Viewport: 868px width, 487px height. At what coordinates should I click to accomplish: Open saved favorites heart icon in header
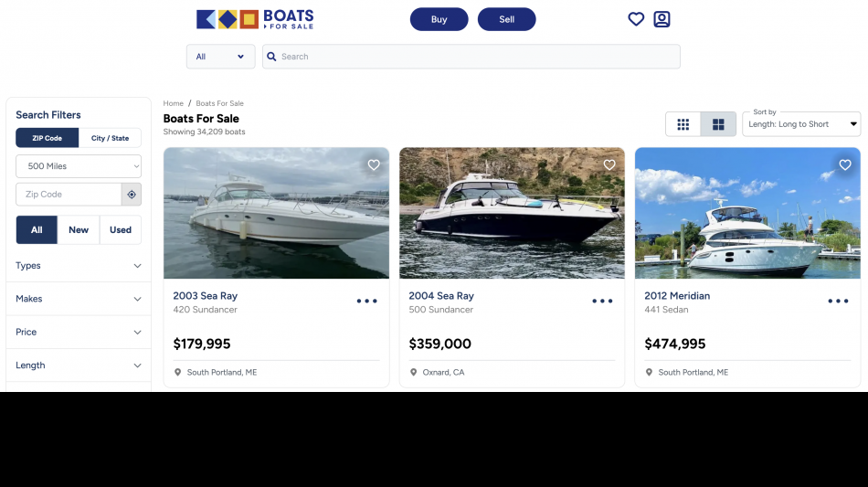click(x=636, y=19)
